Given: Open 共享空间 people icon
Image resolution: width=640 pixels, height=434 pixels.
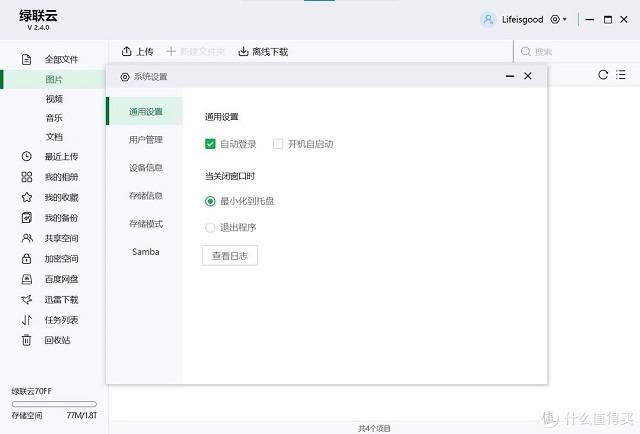Looking at the screenshot, I should (x=27, y=238).
